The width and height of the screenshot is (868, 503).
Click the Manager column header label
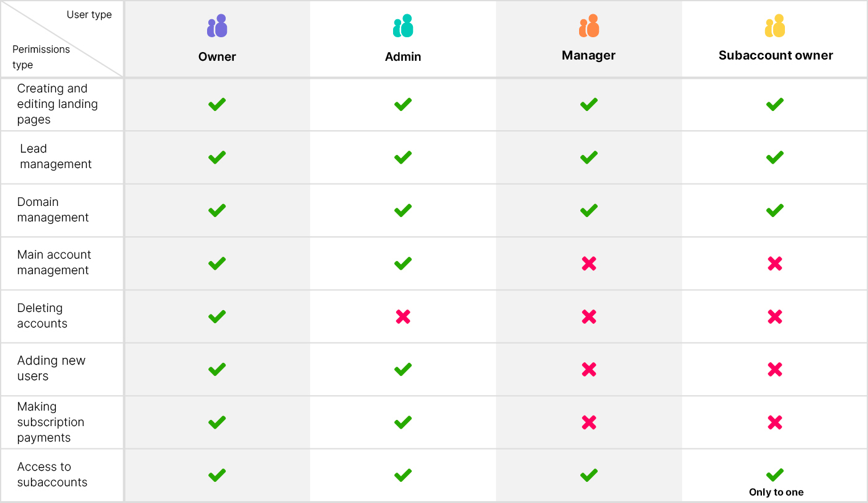point(588,55)
